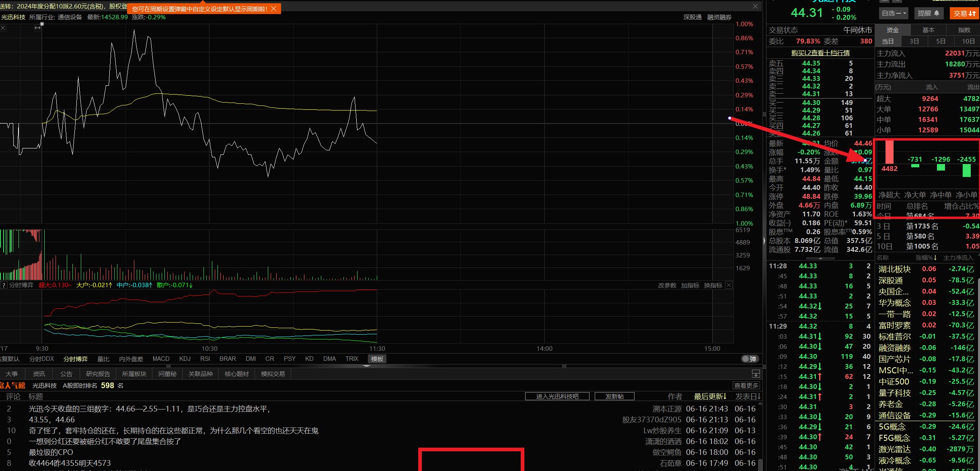This screenshot has width=980, height=471.
Task: Open the 研究报告 info tab
Action: 98,374
